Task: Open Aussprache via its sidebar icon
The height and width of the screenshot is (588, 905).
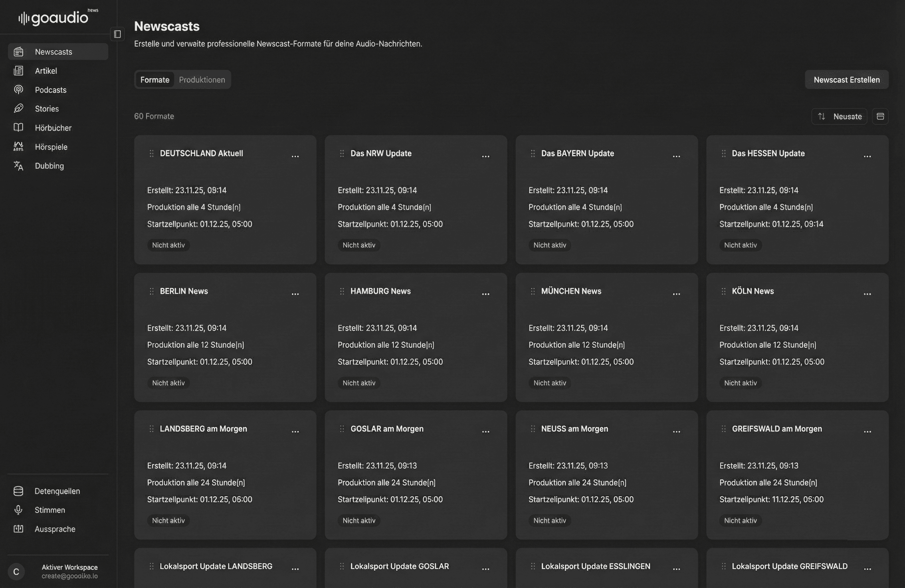Action: (x=18, y=529)
